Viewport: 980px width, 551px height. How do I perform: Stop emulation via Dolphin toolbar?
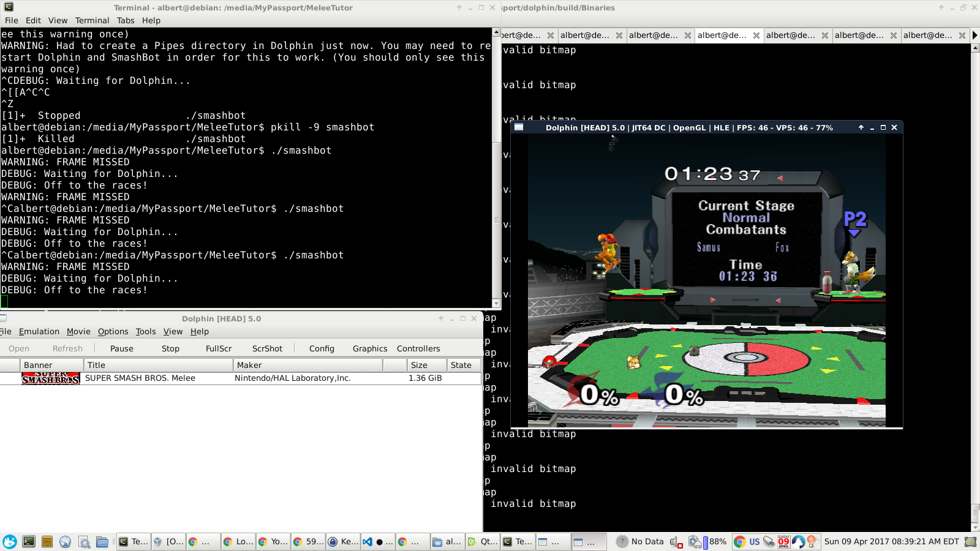point(171,348)
